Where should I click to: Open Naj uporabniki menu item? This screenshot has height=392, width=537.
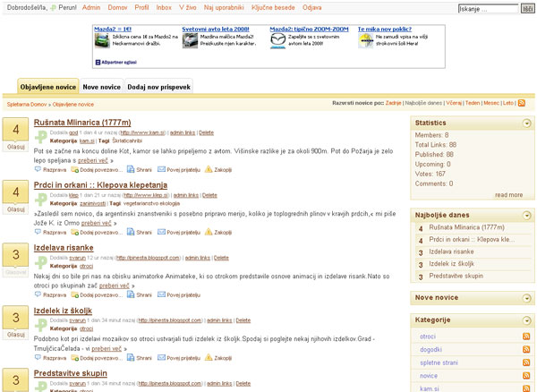point(224,7)
